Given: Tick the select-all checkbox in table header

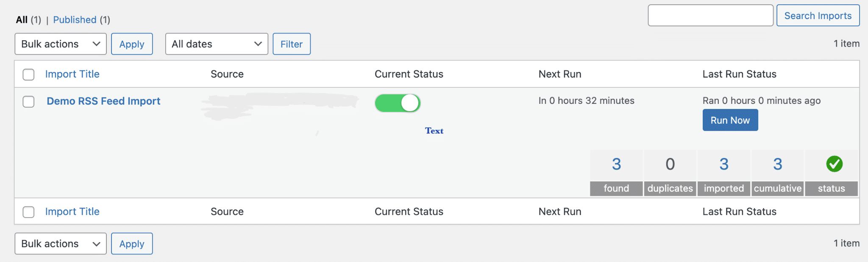Looking at the screenshot, I should pyautogui.click(x=28, y=75).
